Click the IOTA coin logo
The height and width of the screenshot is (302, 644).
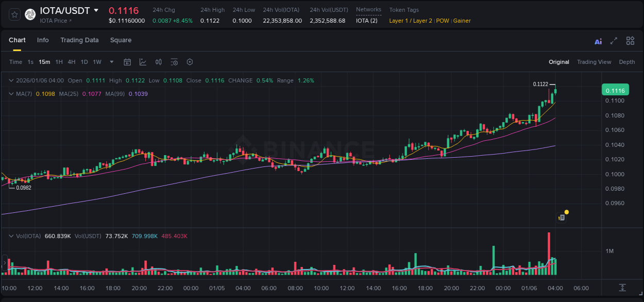30,14
